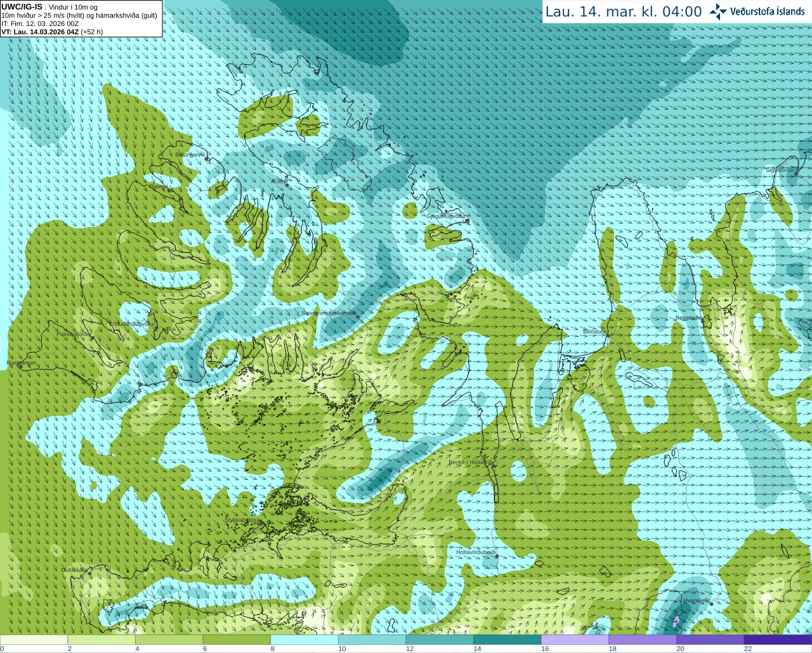Click the Veðurstofa Íslands star emblem
812x653 pixels.
click(718, 11)
